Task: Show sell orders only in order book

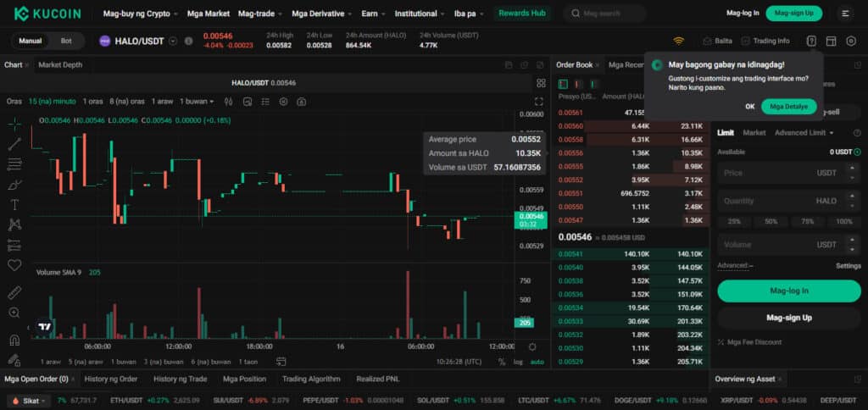Action: tap(578, 84)
